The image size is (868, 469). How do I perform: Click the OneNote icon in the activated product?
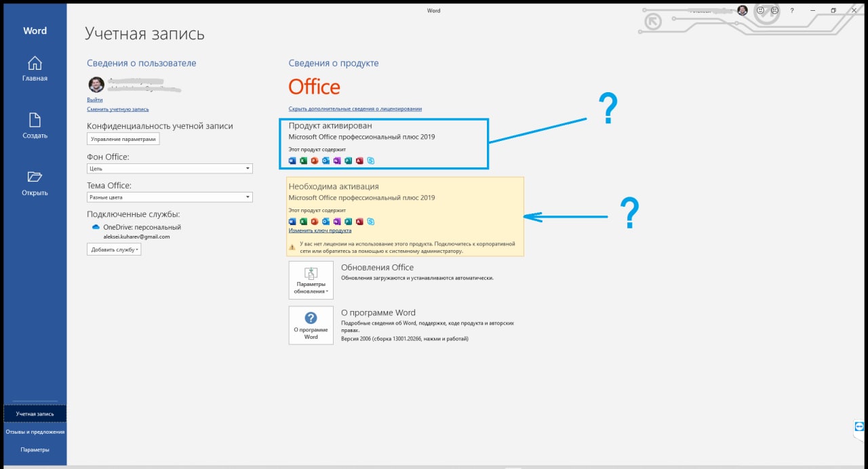pyautogui.click(x=337, y=161)
